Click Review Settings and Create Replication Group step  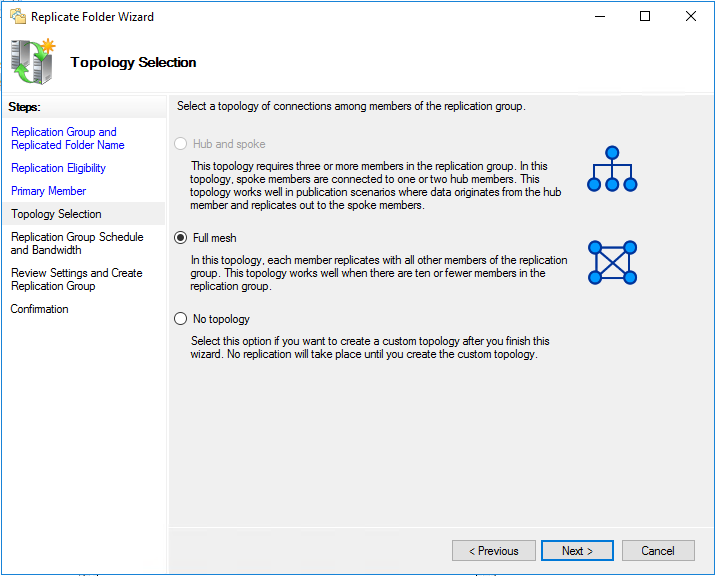(77, 279)
